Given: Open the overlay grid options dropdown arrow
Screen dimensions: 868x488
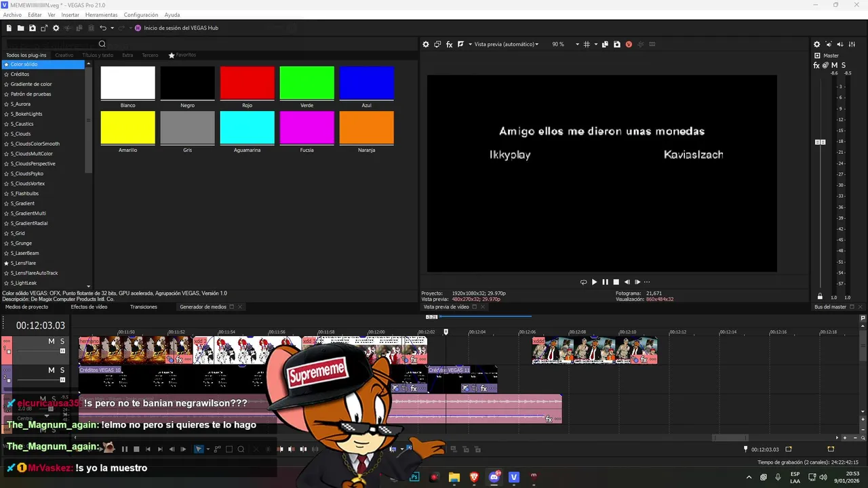Looking at the screenshot, I should (595, 44).
